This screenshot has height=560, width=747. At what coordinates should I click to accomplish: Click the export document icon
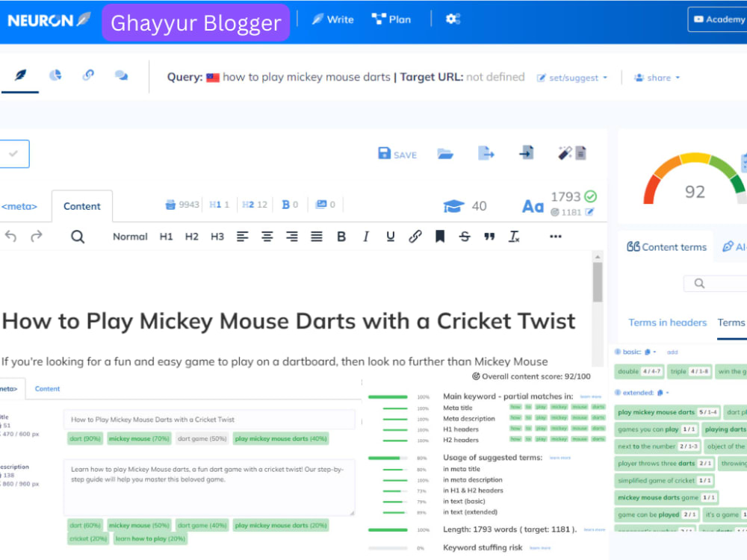[486, 153]
